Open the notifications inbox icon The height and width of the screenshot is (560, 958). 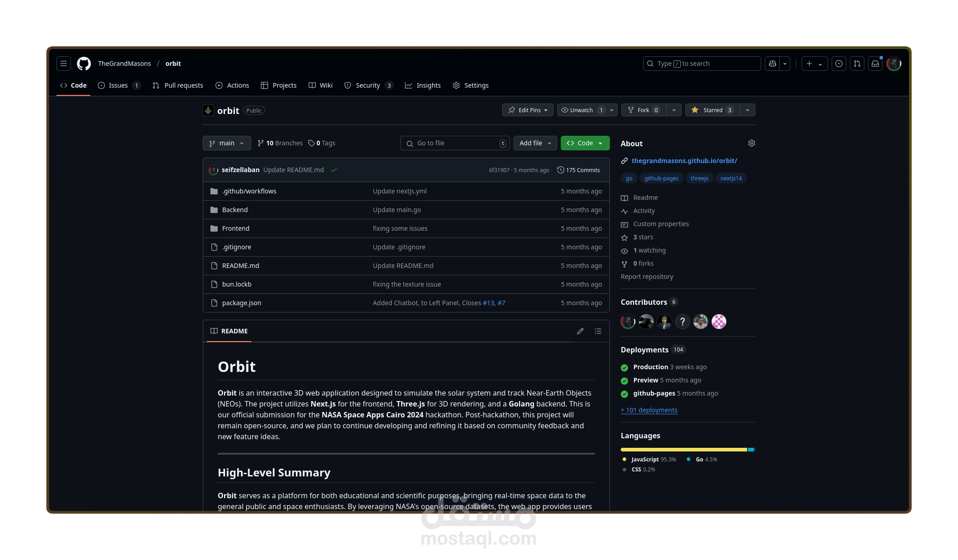[875, 64]
